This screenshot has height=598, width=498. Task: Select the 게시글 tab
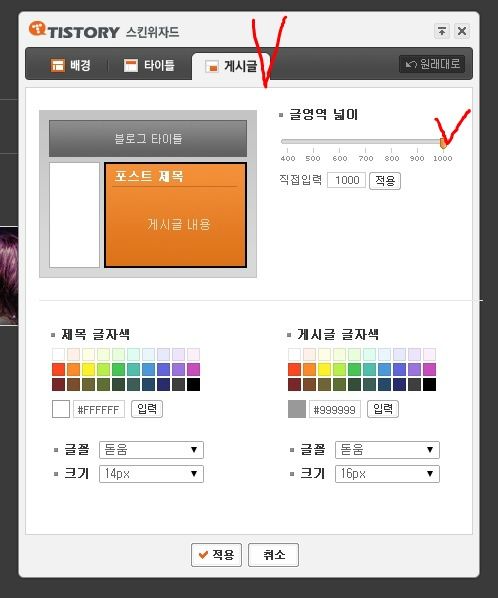231,66
